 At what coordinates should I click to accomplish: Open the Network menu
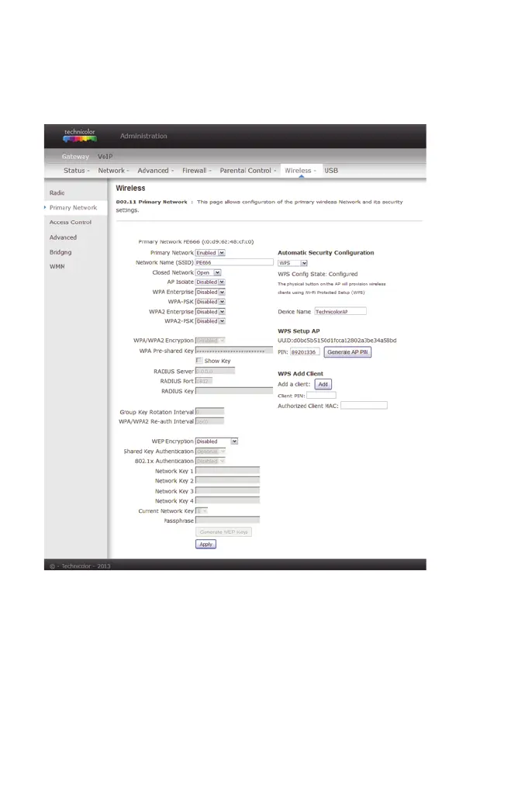[113, 171]
